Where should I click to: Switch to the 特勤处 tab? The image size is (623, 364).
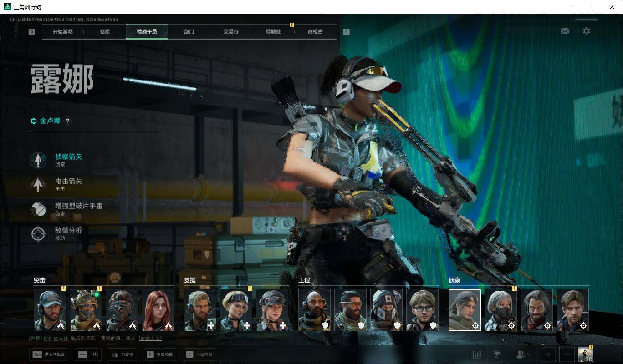(273, 32)
